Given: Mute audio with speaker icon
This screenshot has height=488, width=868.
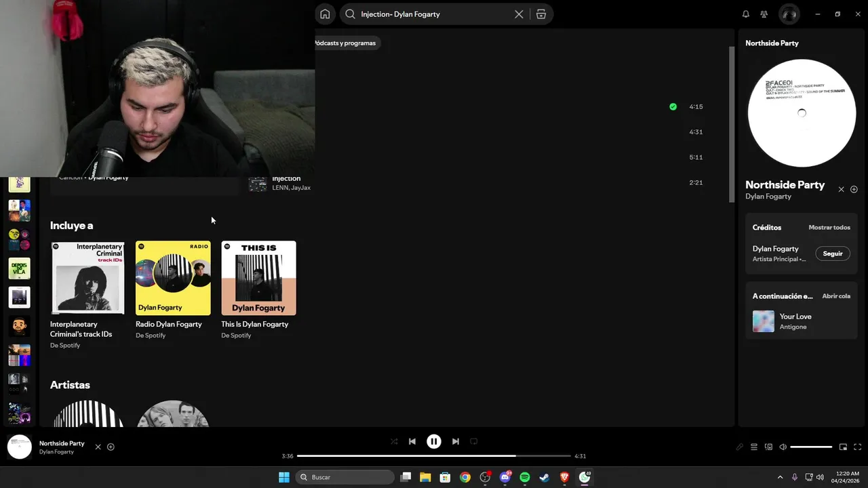Looking at the screenshot, I should point(783,447).
